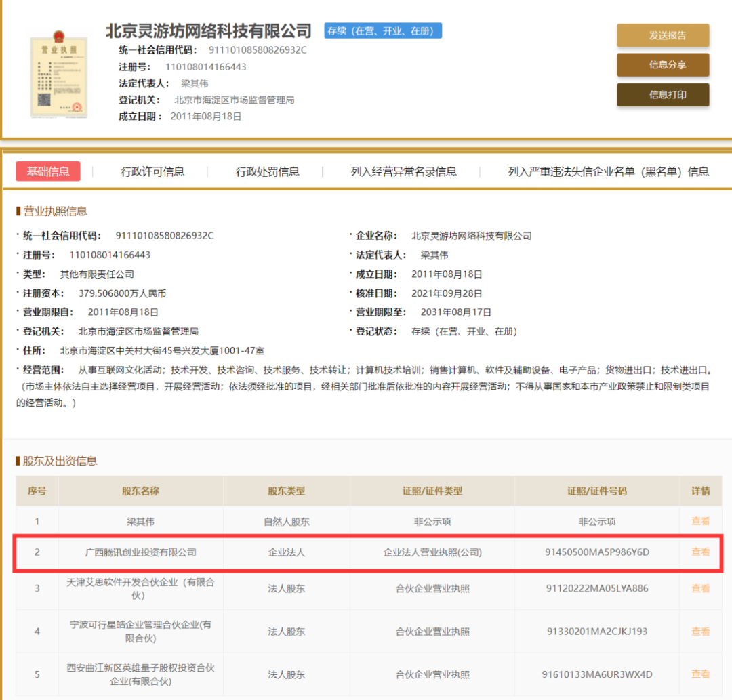Click the 企业法人营业执照(公司) cell
Image resolution: width=732 pixels, height=700 pixels.
pos(432,552)
